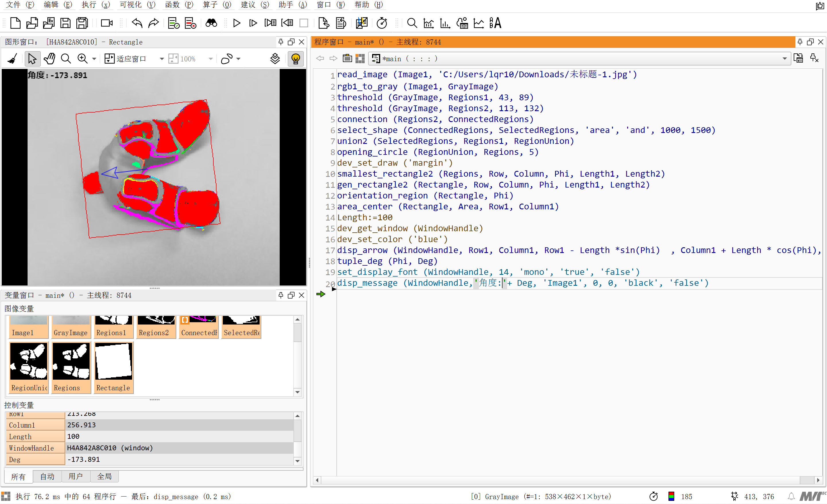
Task: Switch to the 用户 variables tab
Action: 76,476
